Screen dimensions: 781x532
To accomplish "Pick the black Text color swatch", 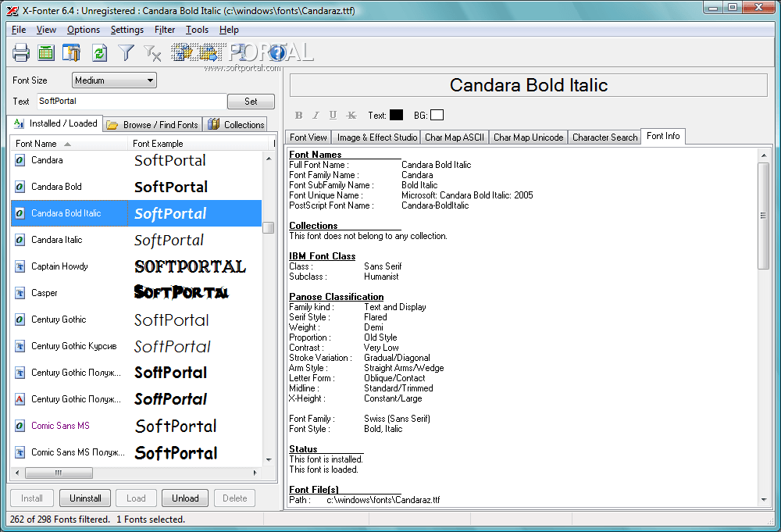I will pos(396,115).
